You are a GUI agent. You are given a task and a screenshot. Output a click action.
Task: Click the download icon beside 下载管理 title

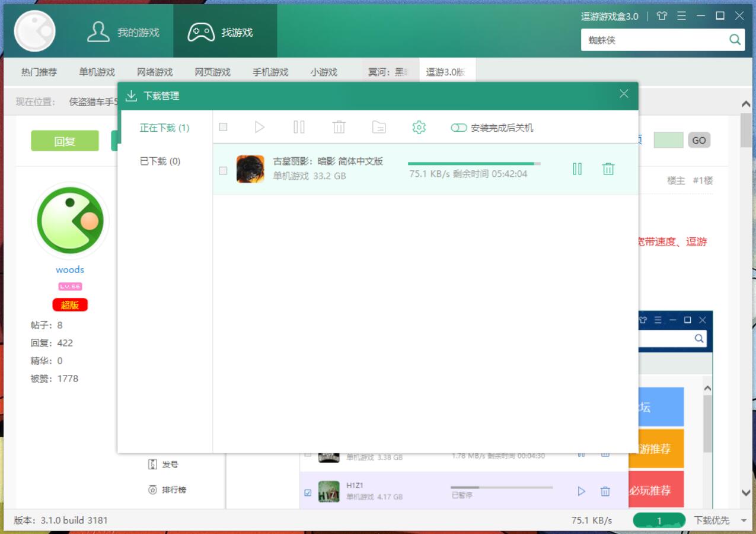click(x=131, y=96)
